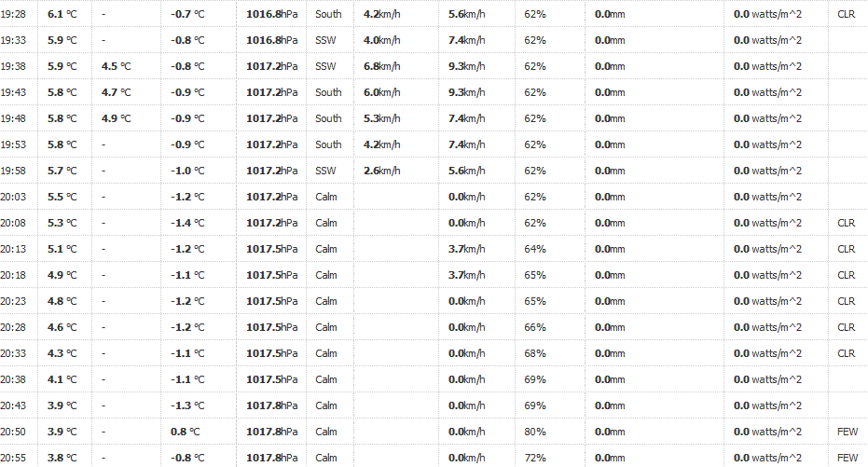
Task: Click the 2.6km/h wind speed at 19:58
Action: 382,171
